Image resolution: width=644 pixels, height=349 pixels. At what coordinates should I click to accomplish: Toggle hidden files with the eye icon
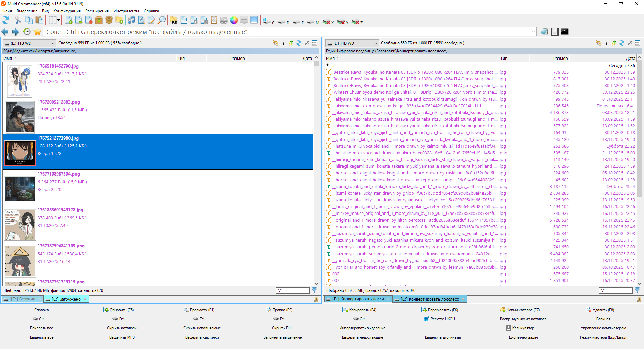point(224,21)
